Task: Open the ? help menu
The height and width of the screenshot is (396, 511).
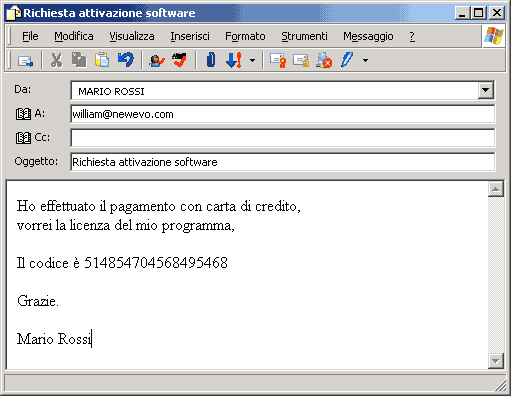Action: [x=412, y=36]
